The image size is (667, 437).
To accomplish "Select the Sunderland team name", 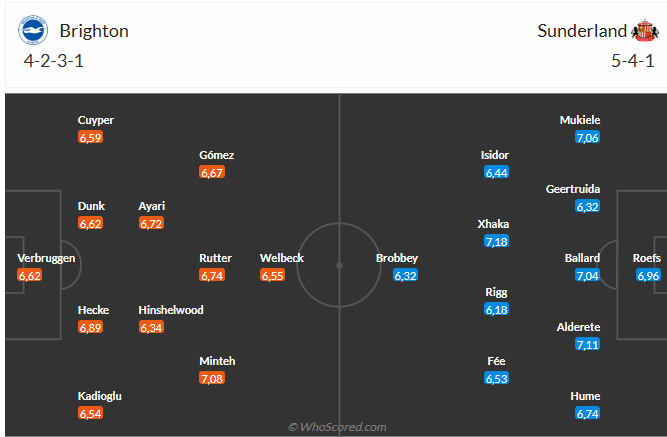I will coord(581,31).
